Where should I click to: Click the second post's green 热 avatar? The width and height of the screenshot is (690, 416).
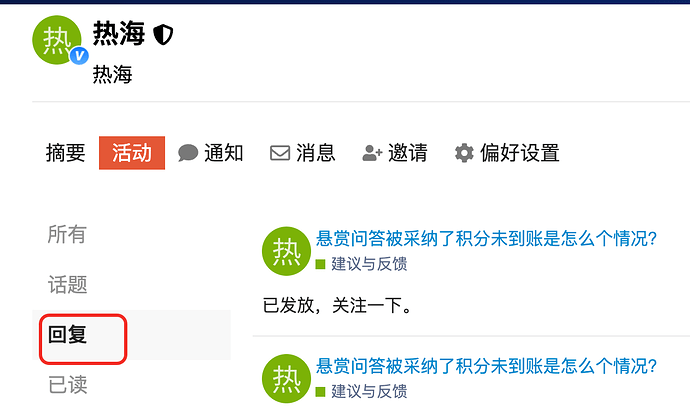tap(286, 379)
